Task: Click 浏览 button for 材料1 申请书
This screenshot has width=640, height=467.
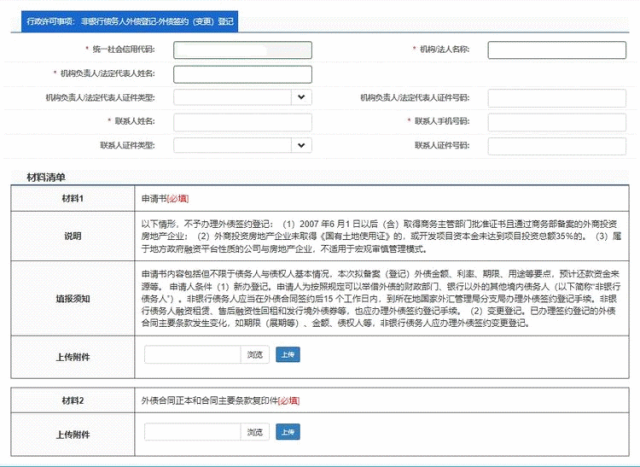Action: point(255,355)
